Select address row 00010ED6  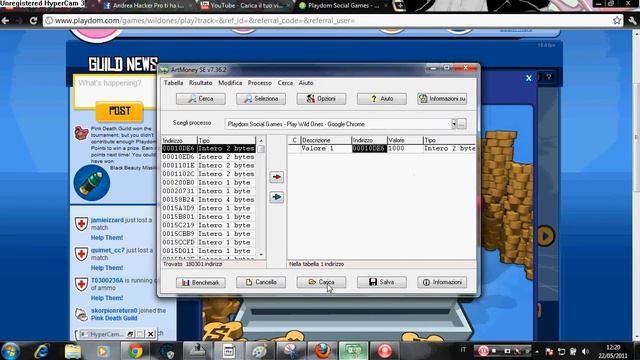(x=209, y=157)
